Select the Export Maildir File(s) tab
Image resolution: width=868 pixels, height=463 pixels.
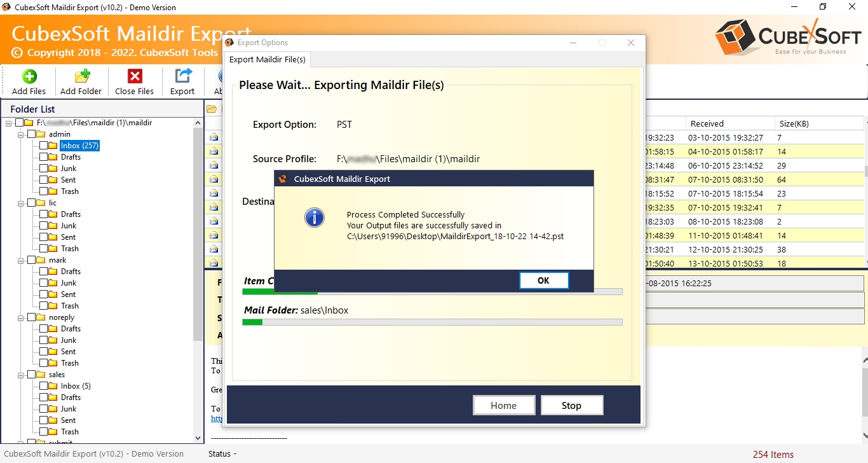267,60
